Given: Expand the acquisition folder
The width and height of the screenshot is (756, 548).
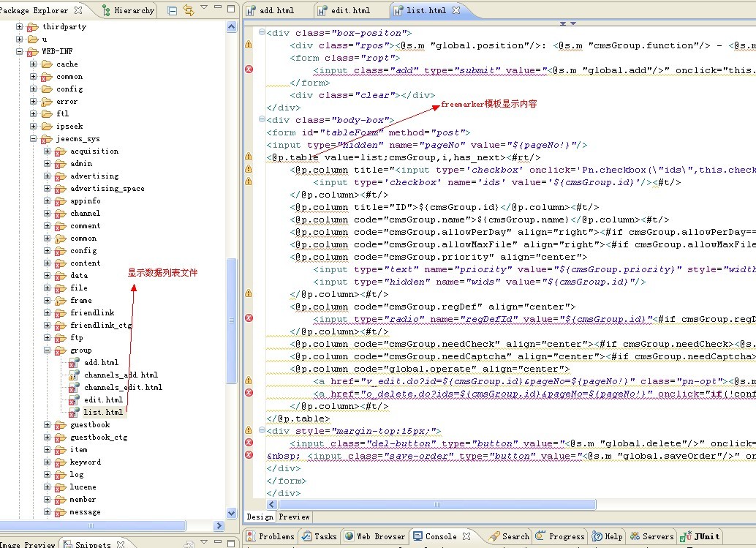Looking at the screenshot, I should tap(48, 151).
